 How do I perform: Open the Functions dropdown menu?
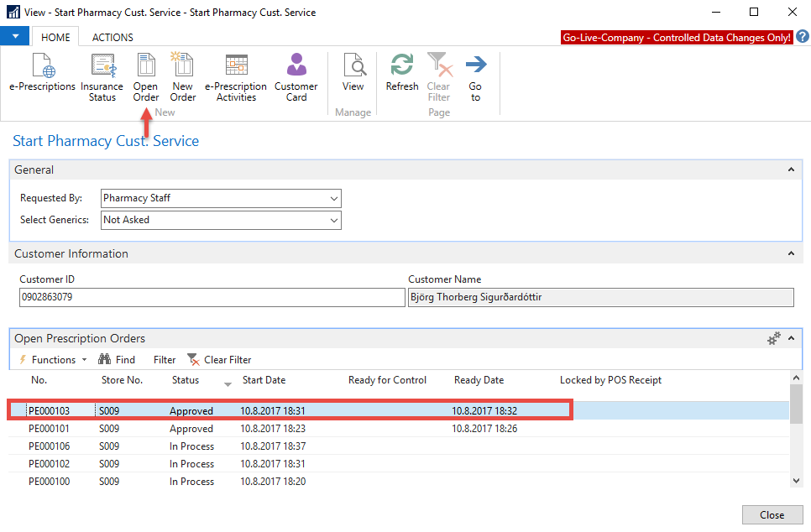pos(54,360)
